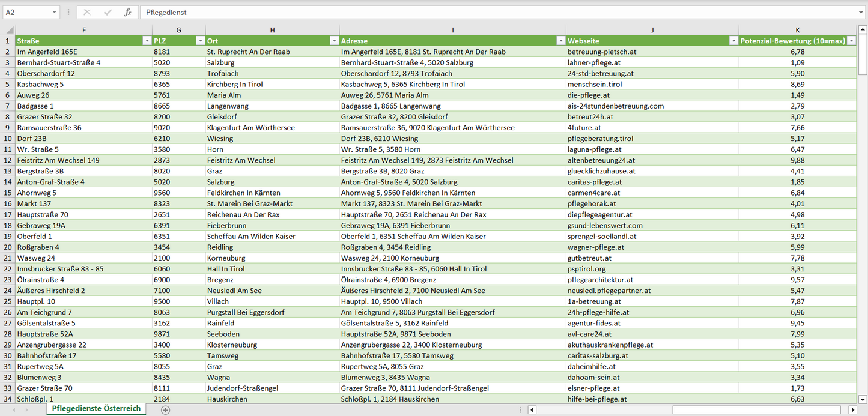The height and width of the screenshot is (416, 868).
Task: Open the Webseite column filter dropdown
Action: pyautogui.click(x=733, y=41)
